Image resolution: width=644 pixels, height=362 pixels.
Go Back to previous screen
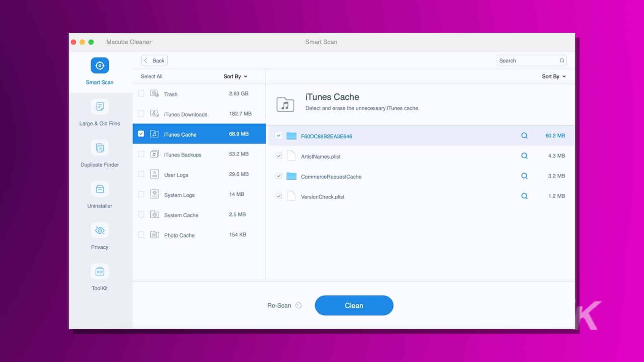tap(155, 61)
